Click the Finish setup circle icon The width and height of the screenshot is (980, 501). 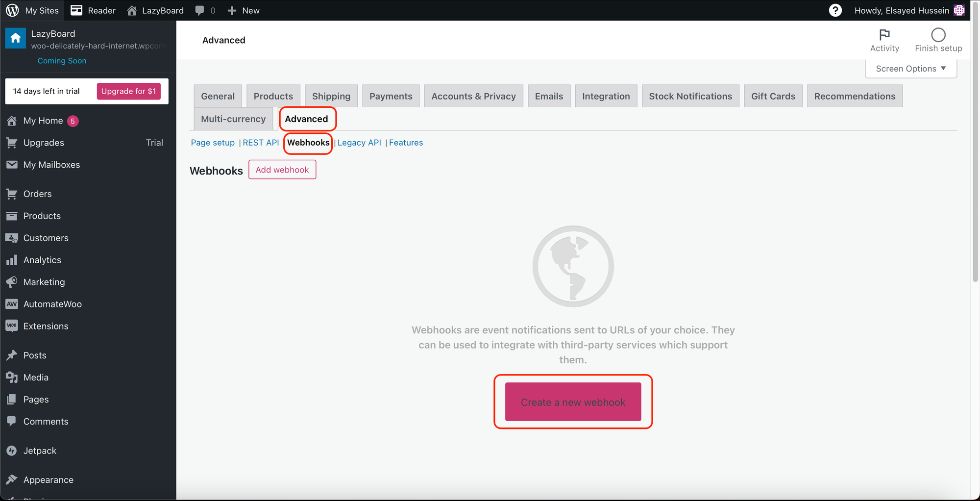[938, 35]
